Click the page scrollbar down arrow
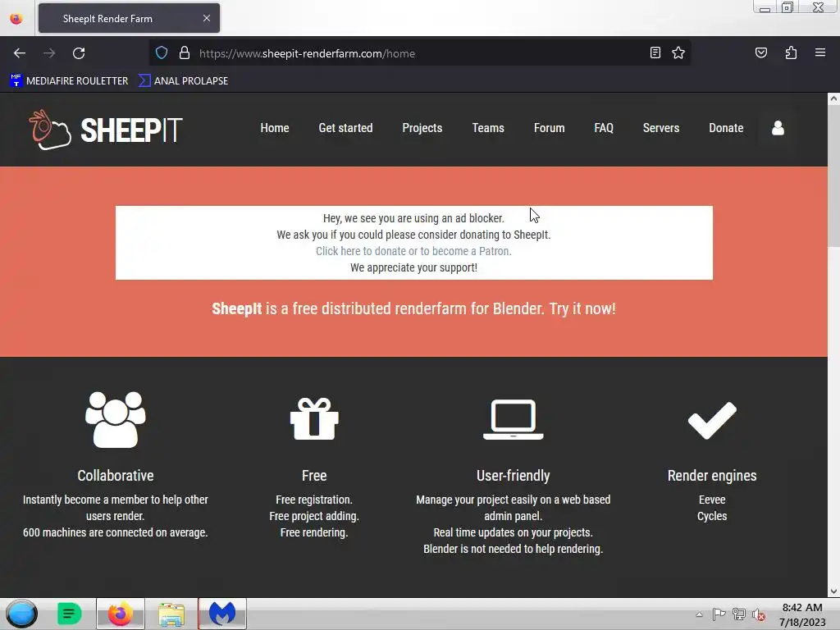This screenshot has height=630, width=840. pos(833,591)
